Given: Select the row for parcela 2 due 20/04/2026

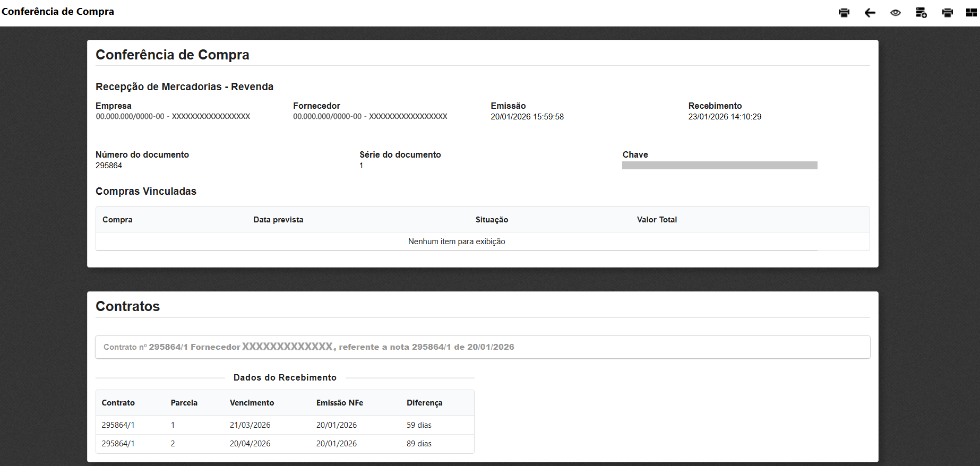Looking at the screenshot, I should pos(285,444).
